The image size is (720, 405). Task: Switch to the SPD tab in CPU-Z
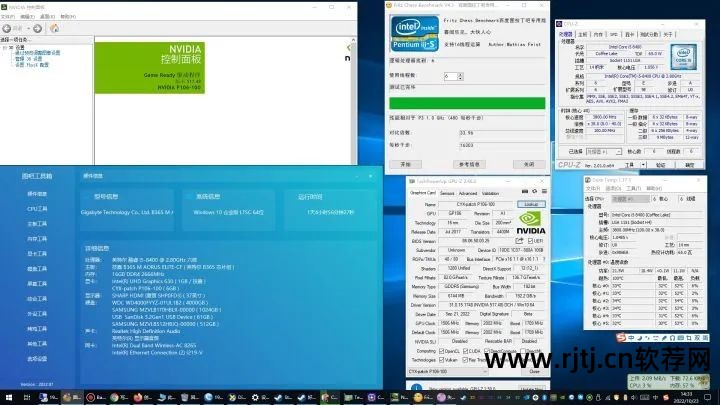point(613,34)
